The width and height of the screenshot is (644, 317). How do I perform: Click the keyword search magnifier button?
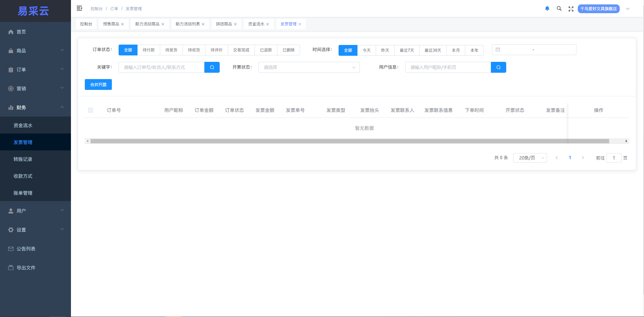(x=212, y=67)
